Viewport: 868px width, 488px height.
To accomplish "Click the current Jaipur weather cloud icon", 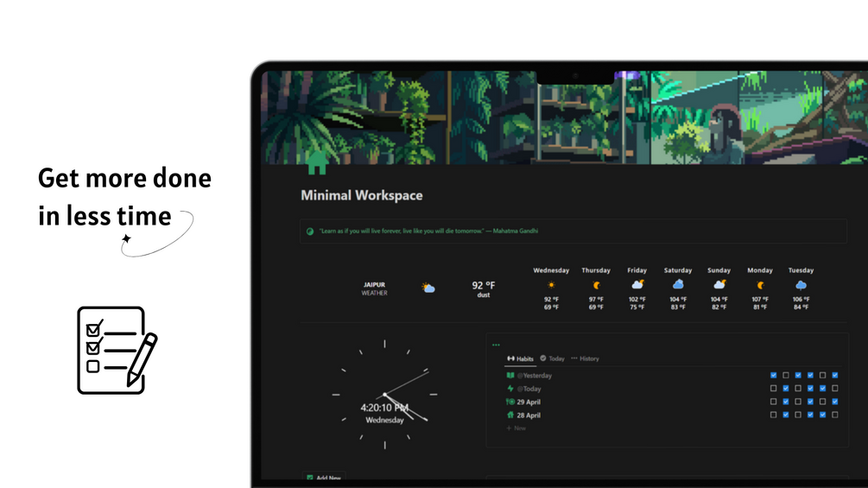I will pos(428,288).
